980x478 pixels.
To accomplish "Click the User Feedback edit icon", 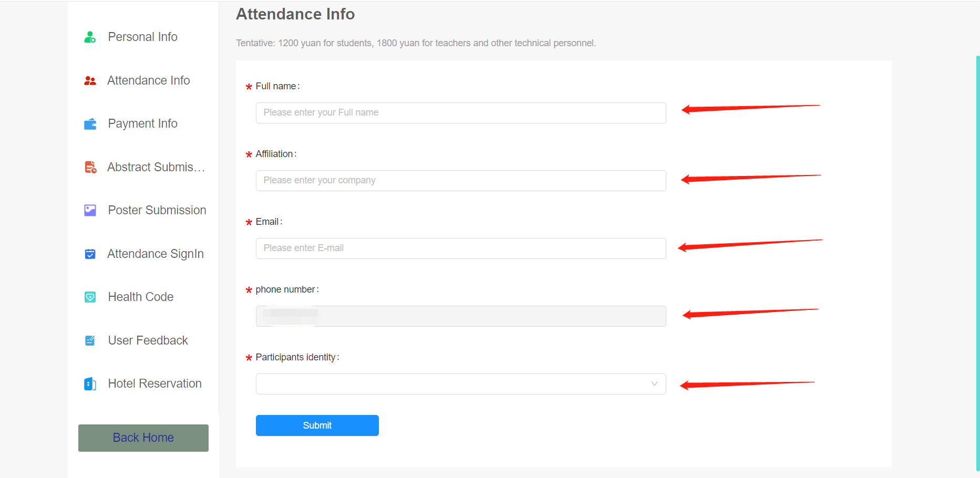I will point(90,340).
